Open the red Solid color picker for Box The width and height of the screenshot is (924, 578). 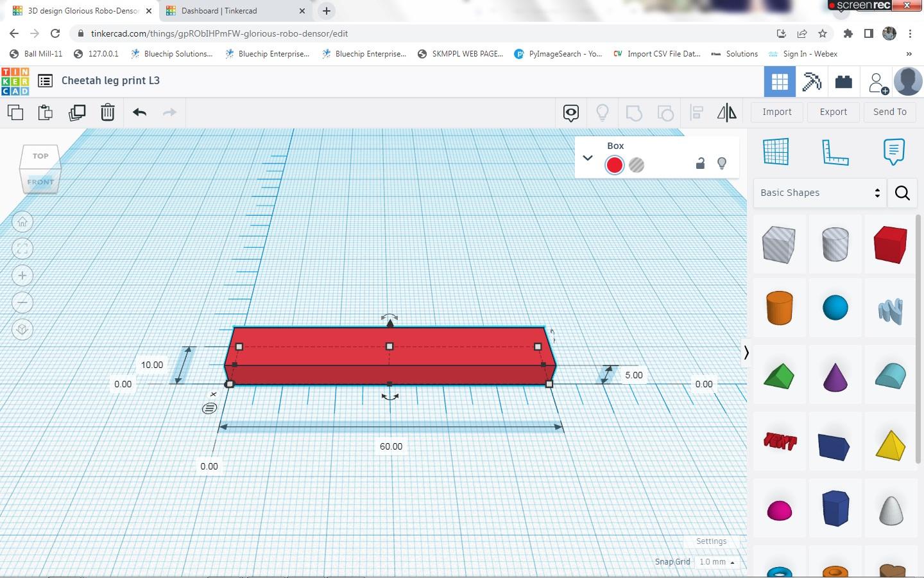615,165
